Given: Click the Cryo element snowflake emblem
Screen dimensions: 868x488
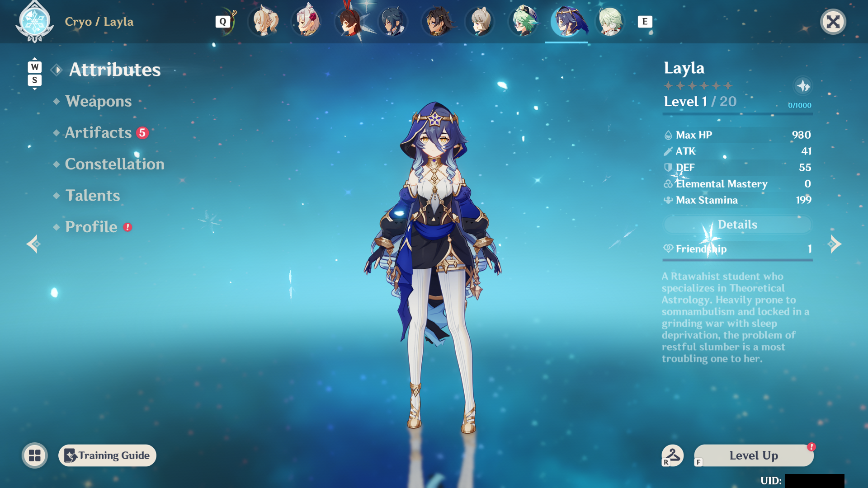Looking at the screenshot, I should point(34,21).
